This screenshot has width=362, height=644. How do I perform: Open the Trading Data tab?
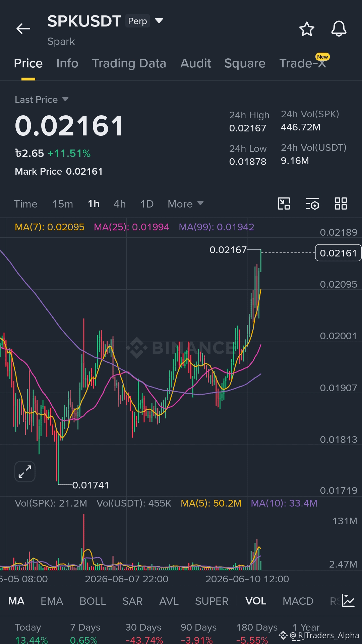tap(129, 63)
